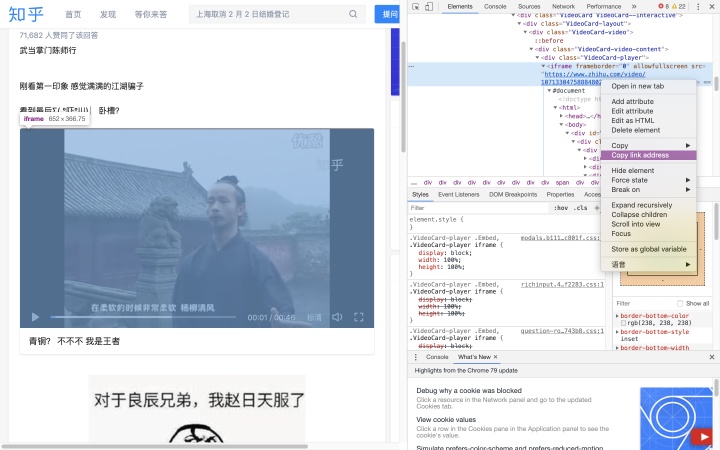
Task: Click the blue 提问 ask button
Action: [x=389, y=14]
